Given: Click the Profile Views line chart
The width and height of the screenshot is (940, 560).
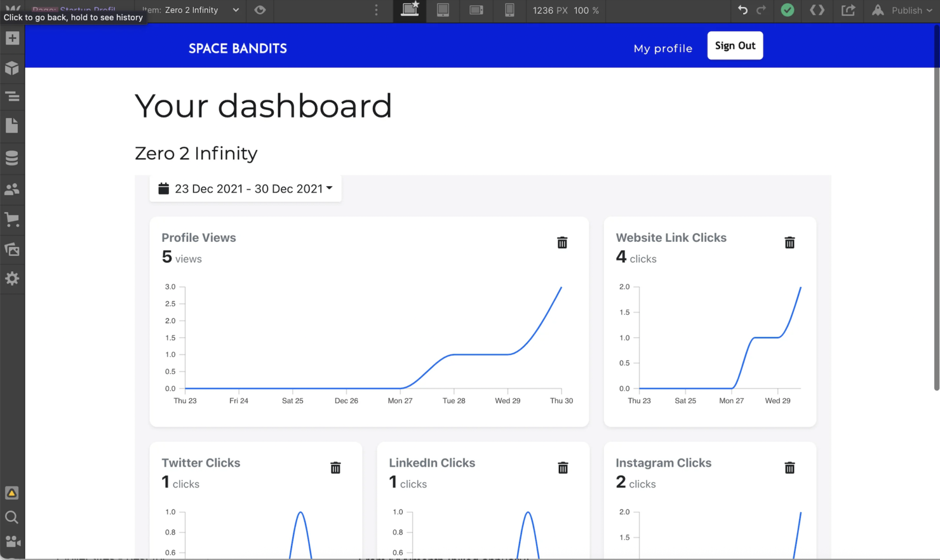Looking at the screenshot, I should 369,344.
